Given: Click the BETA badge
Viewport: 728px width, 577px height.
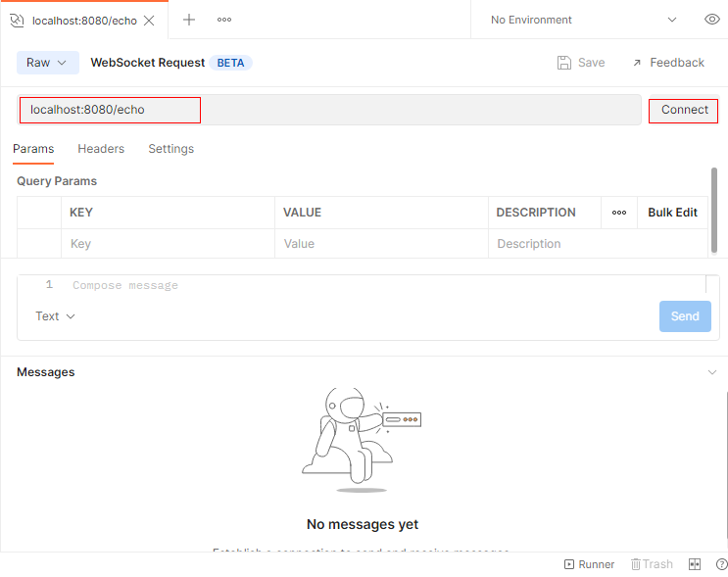Looking at the screenshot, I should click(231, 63).
